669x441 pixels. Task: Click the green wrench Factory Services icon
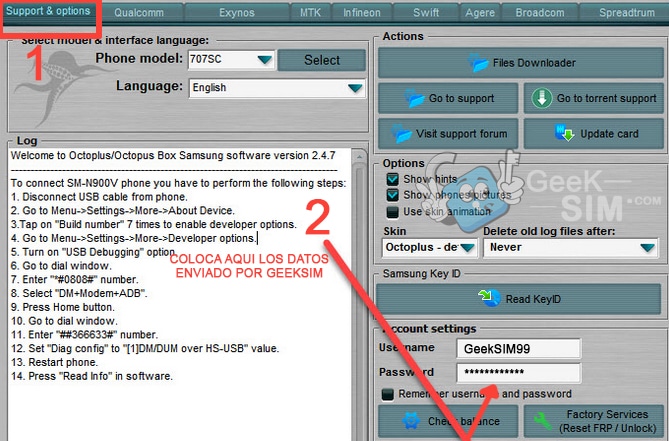tap(542, 421)
